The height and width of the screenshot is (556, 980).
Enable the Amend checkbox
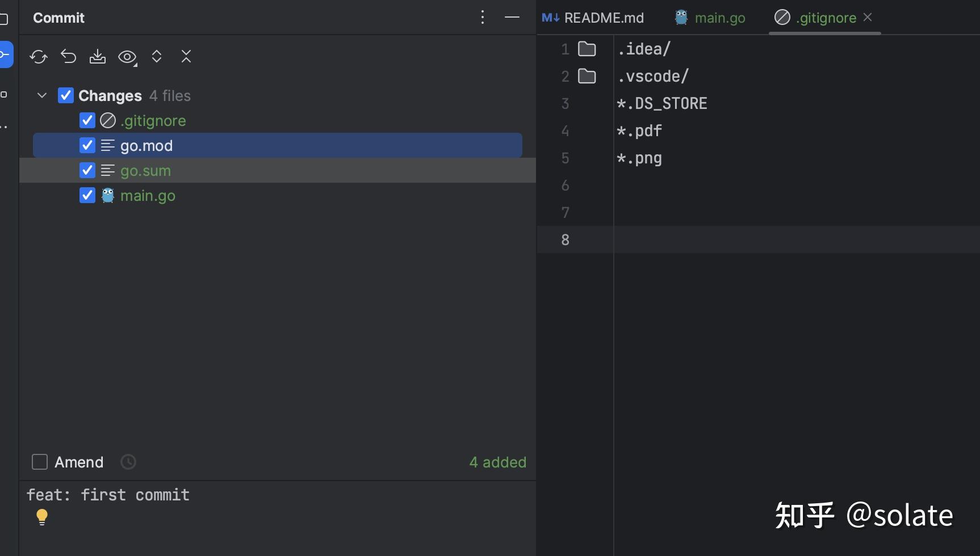(40, 462)
